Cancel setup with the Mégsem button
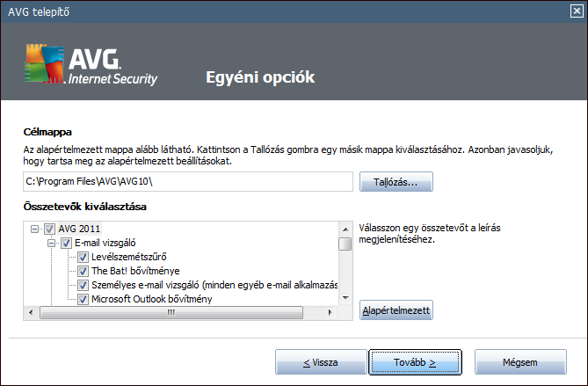This screenshot has height=386, width=588. point(520,362)
